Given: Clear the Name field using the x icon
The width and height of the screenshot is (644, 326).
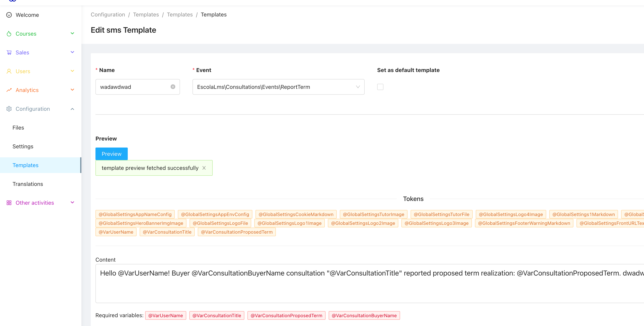Looking at the screenshot, I should (x=173, y=87).
